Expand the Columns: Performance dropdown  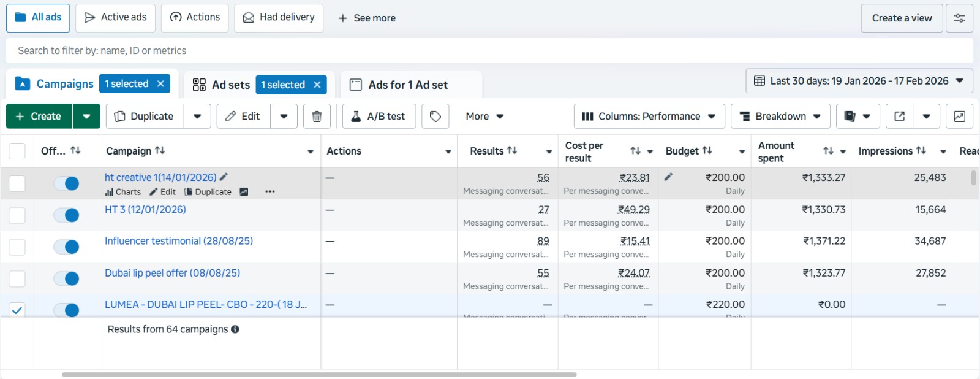click(649, 117)
